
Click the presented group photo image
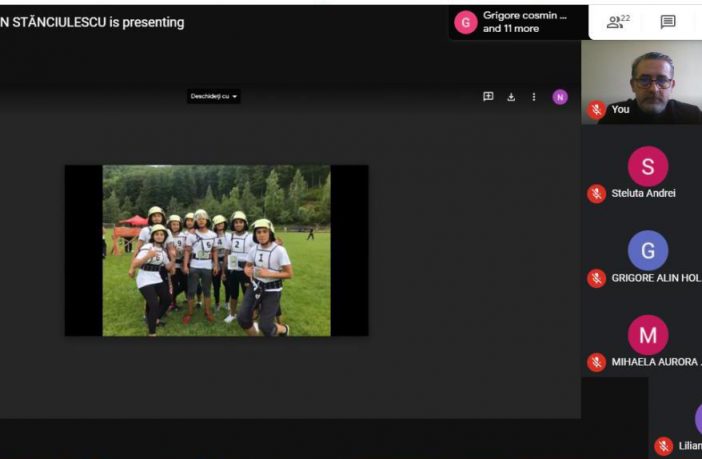coord(216,250)
